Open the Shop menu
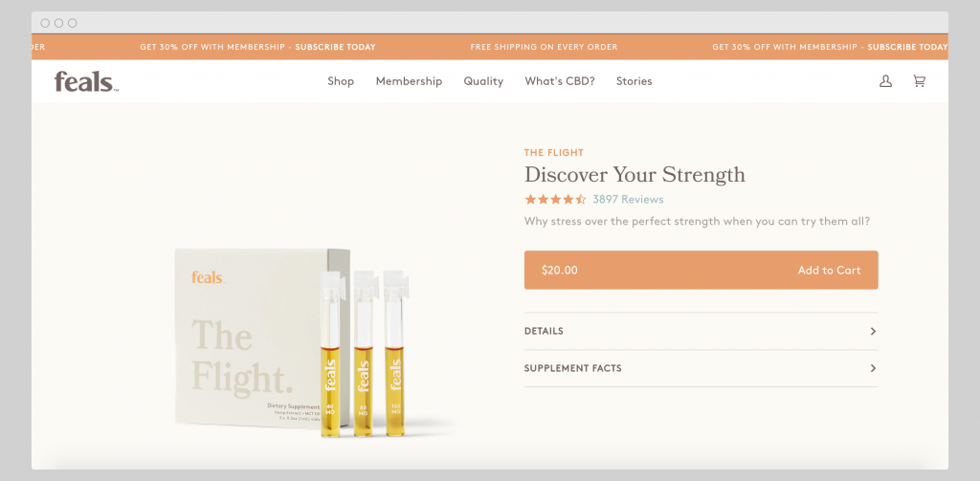Screen dimensions: 980x481 tap(341, 81)
